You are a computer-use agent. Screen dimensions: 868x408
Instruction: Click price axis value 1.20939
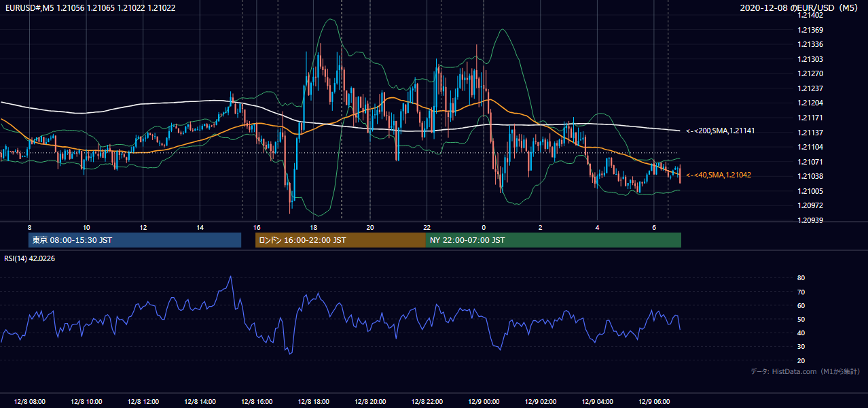coord(810,220)
